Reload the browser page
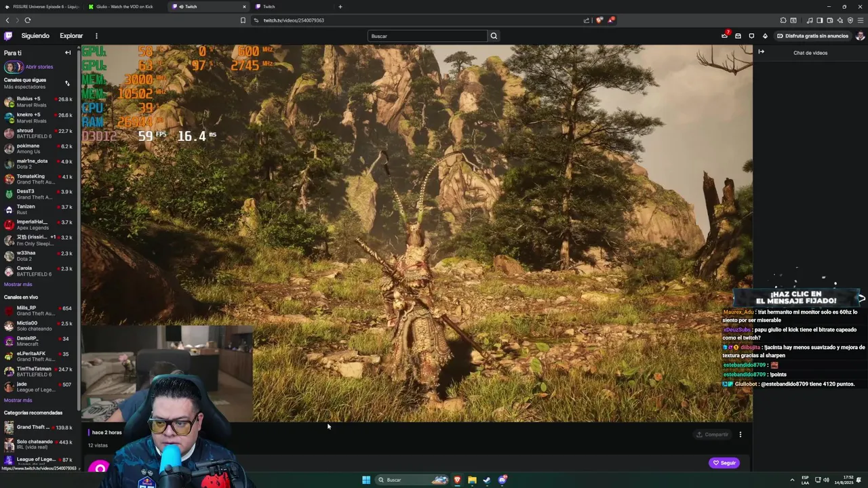This screenshot has width=868, height=488. coord(28,20)
